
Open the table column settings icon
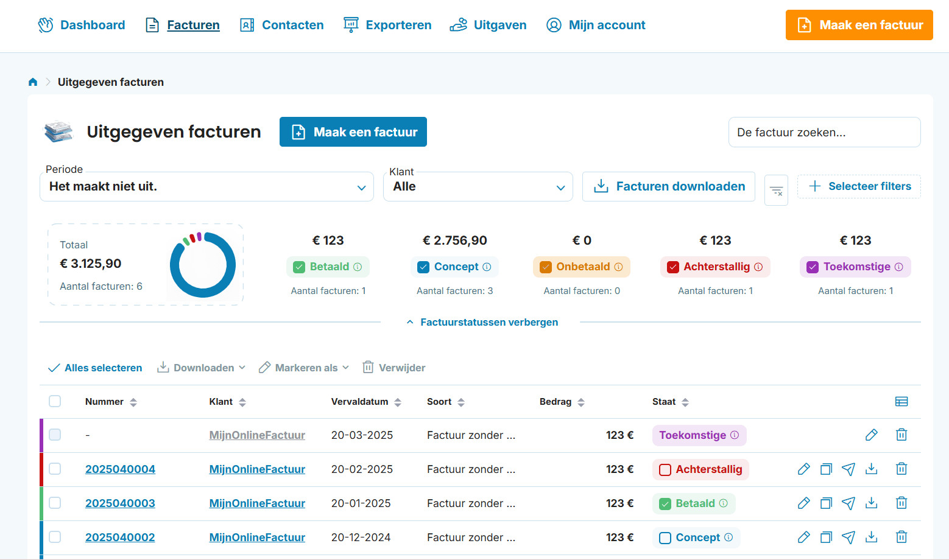tap(901, 402)
